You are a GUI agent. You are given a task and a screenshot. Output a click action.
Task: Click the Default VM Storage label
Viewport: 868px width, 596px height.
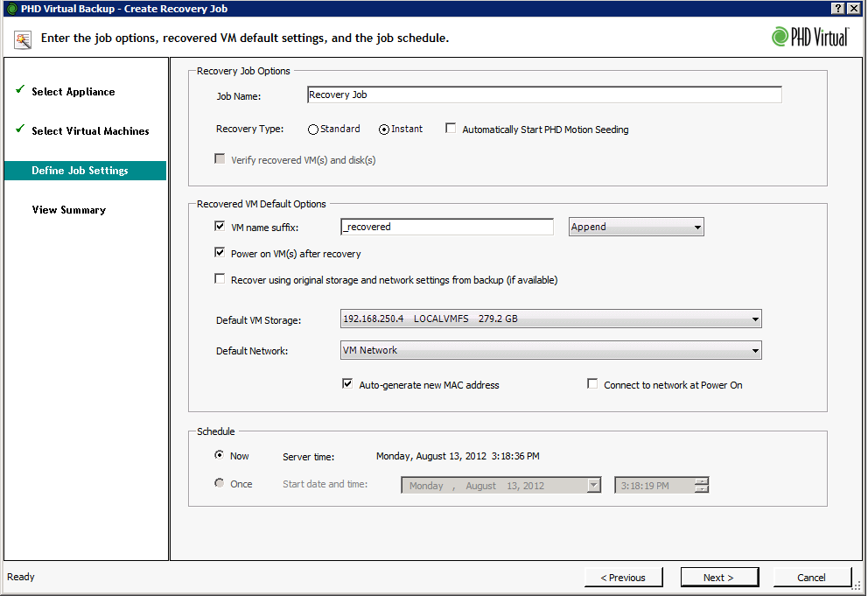[258, 320]
